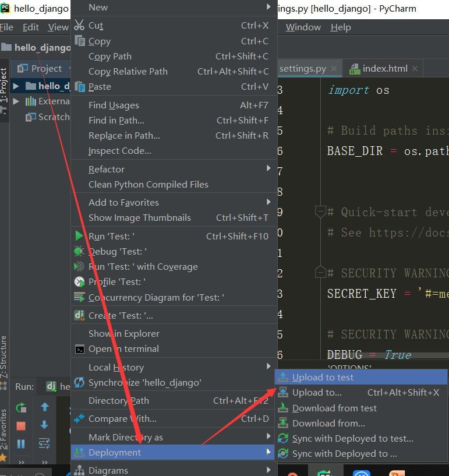
Task: Click the Profile 'Test: ' icon
Action: [x=79, y=282]
